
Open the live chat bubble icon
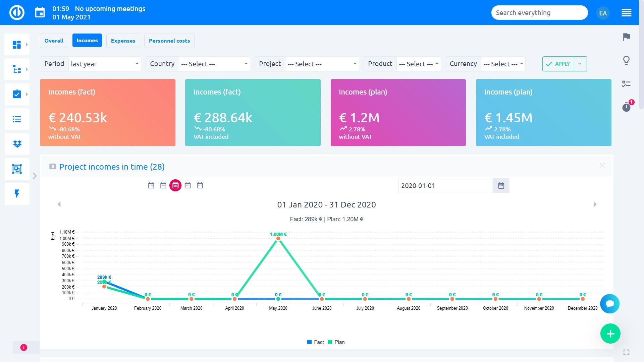tap(610, 304)
